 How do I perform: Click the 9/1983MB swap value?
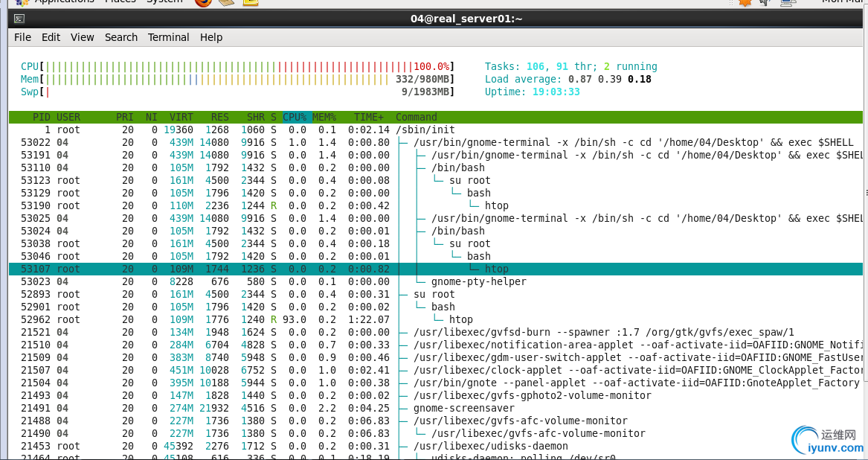pos(425,92)
